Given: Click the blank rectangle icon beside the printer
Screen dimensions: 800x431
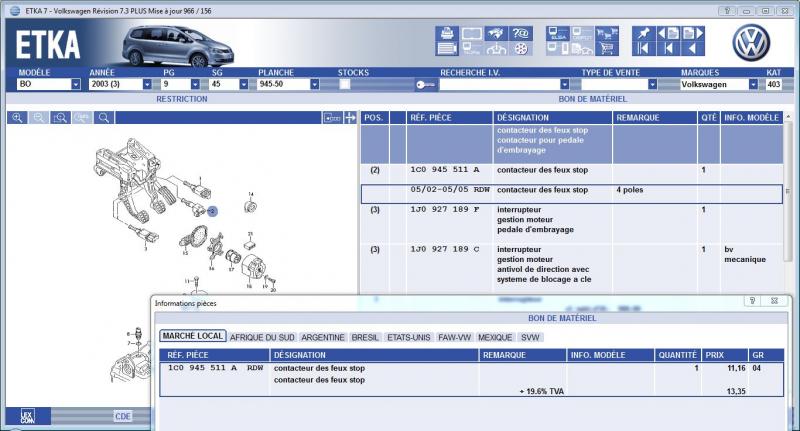Looking at the screenshot, I should (471, 34).
